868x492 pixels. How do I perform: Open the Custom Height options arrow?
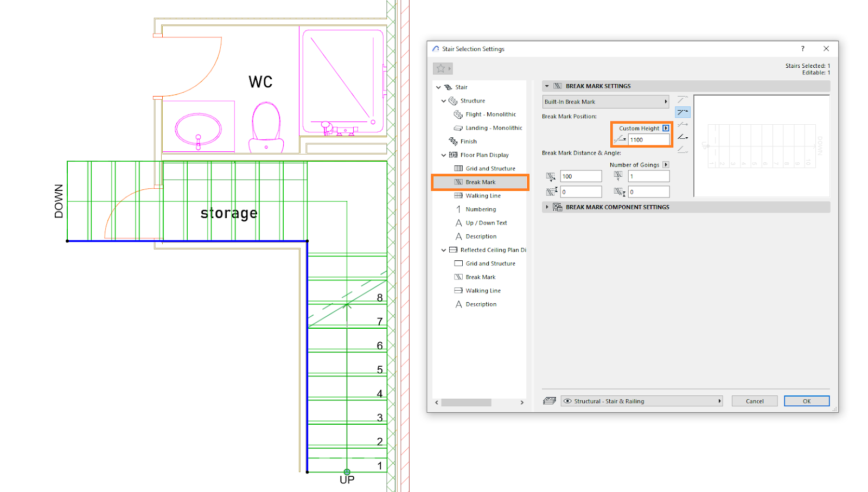pos(666,129)
